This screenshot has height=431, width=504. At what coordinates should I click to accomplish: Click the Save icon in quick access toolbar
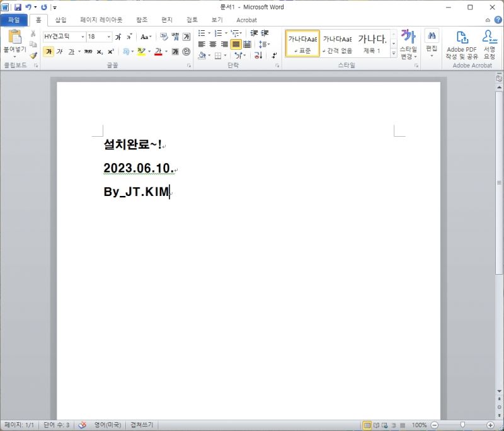(18, 7)
